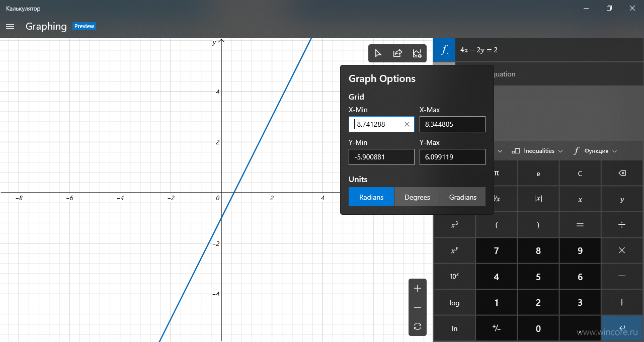Click the x cubed key
This screenshot has height=342, width=644.
click(454, 225)
